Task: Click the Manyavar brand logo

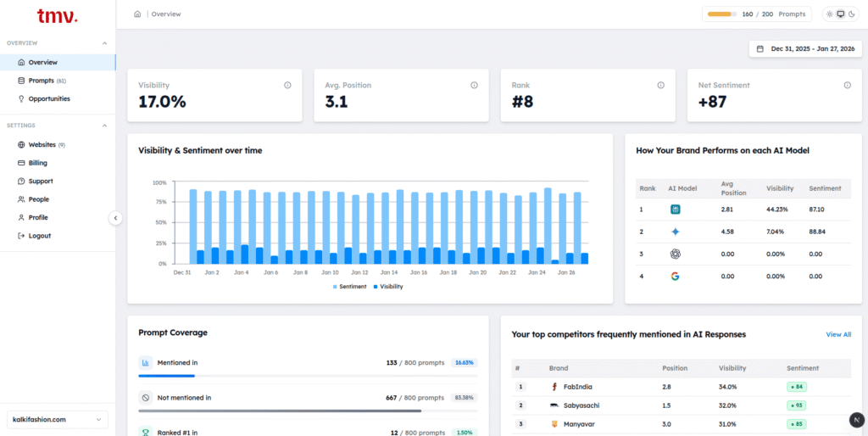Action: (x=554, y=424)
